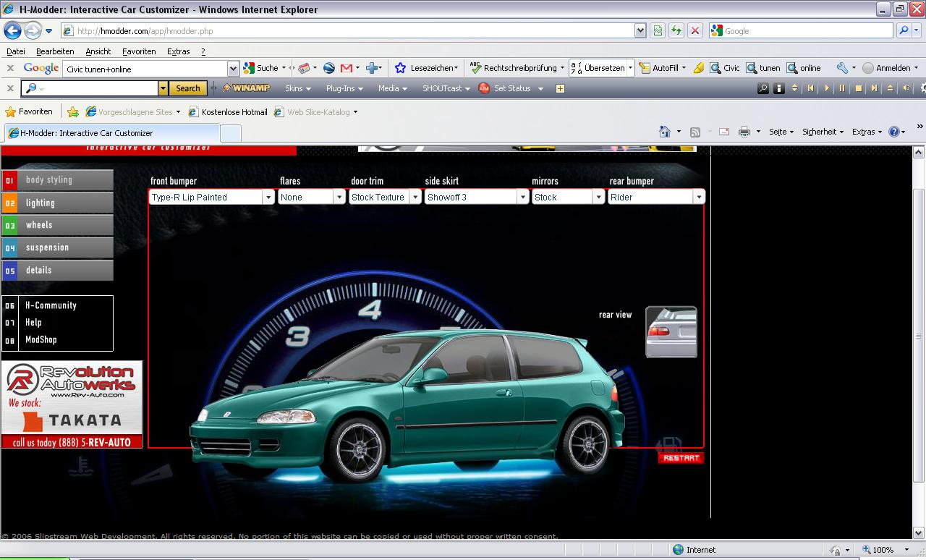Open the Sicherheit menu
The image size is (926, 560).
(823, 132)
